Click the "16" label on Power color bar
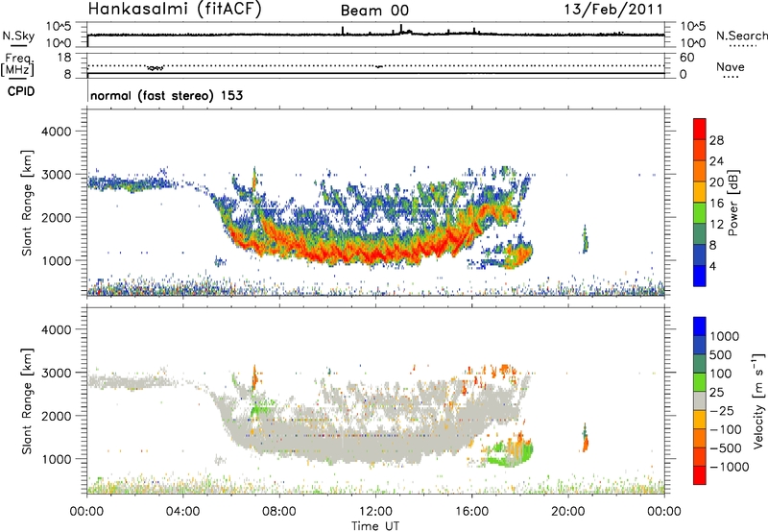This screenshot has height=532, width=768. (x=716, y=204)
